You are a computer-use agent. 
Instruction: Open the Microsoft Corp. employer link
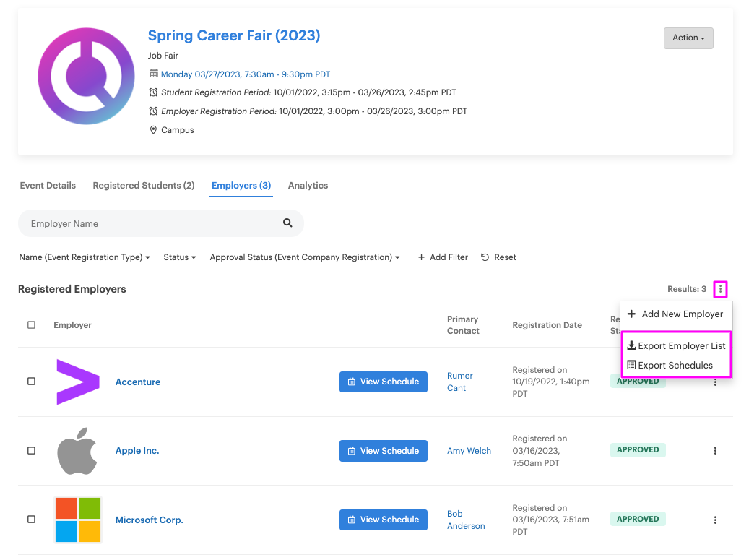tap(149, 520)
